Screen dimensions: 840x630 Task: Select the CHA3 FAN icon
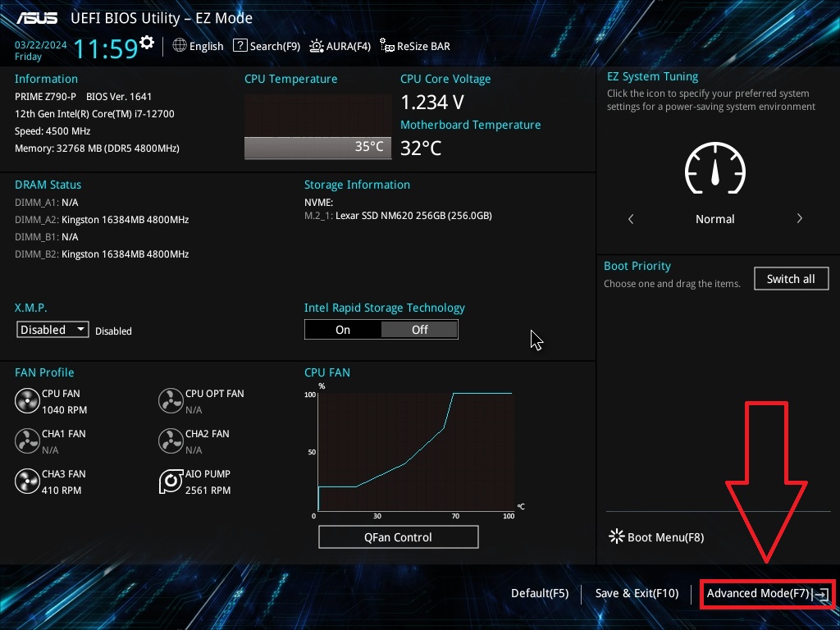pyautogui.click(x=27, y=482)
